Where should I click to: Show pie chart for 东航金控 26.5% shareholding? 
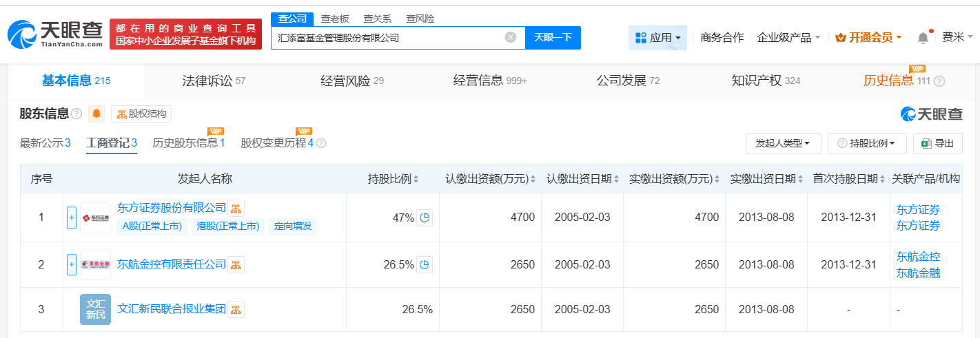425,264
